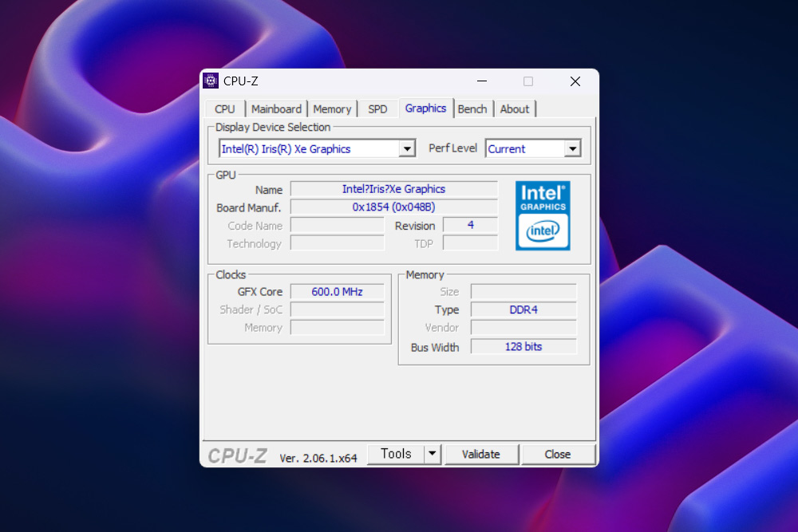Viewport: 798px width, 532px height.
Task: Switch to the CPU tab
Action: click(x=224, y=108)
